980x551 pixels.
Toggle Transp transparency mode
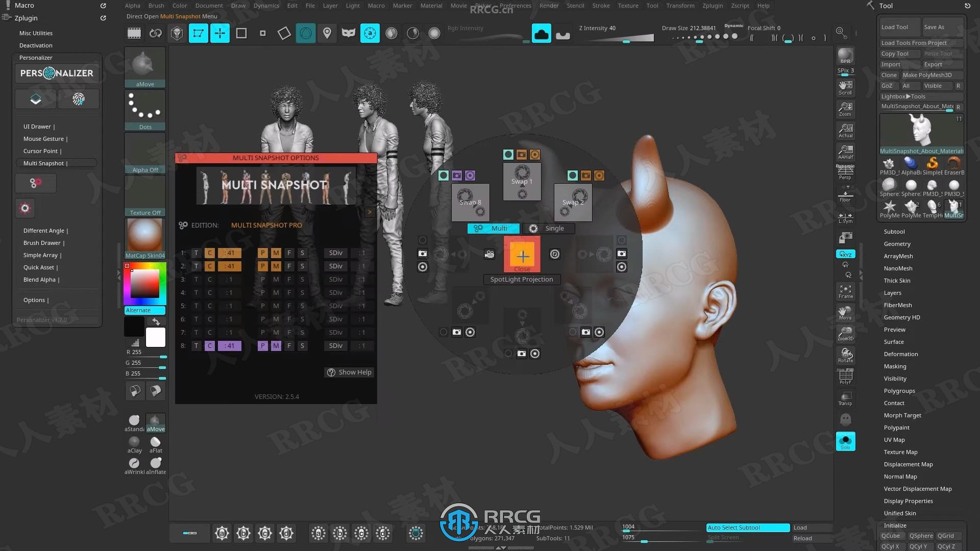point(845,398)
